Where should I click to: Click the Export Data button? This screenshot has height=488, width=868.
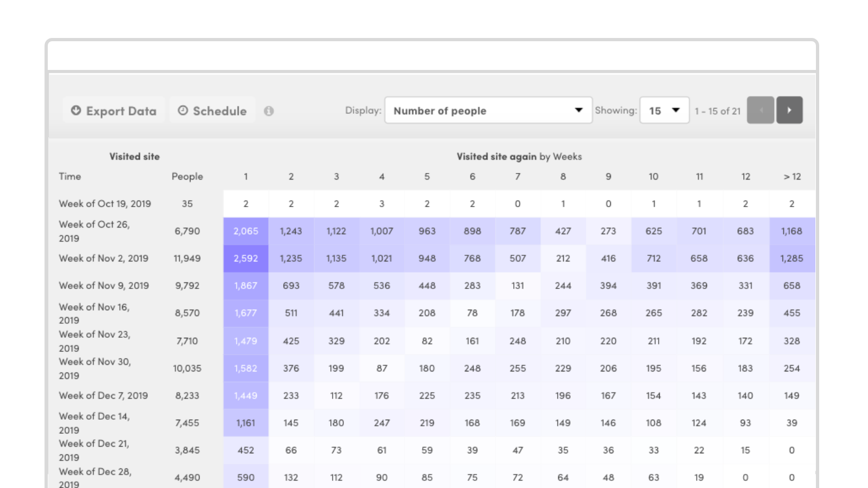tap(113, 110)
